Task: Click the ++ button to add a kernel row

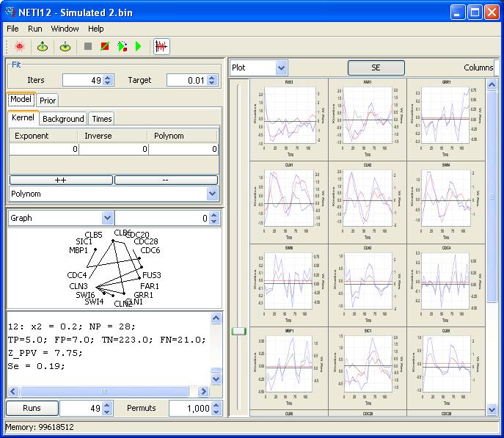Action: 61,180
